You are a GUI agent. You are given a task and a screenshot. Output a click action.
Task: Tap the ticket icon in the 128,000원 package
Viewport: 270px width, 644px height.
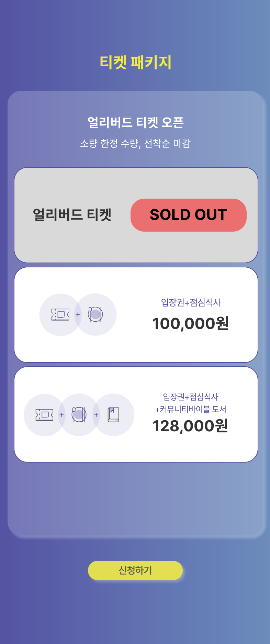[45, 415]
